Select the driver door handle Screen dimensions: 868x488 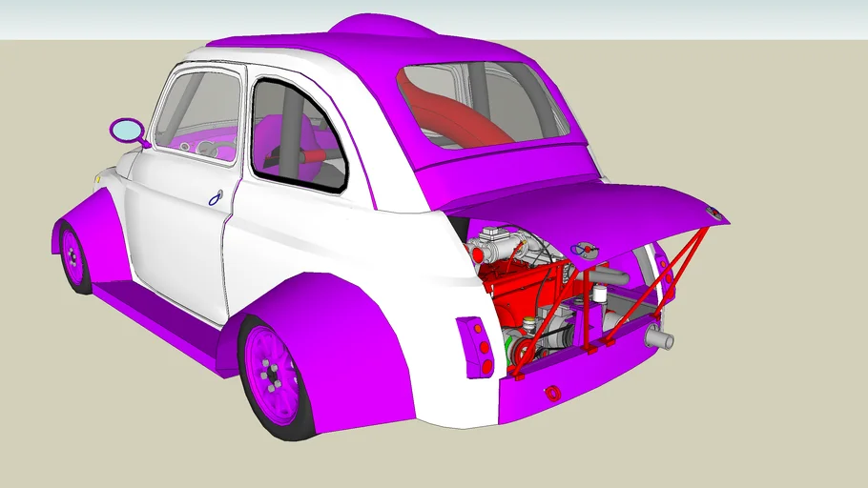(217, 198)
